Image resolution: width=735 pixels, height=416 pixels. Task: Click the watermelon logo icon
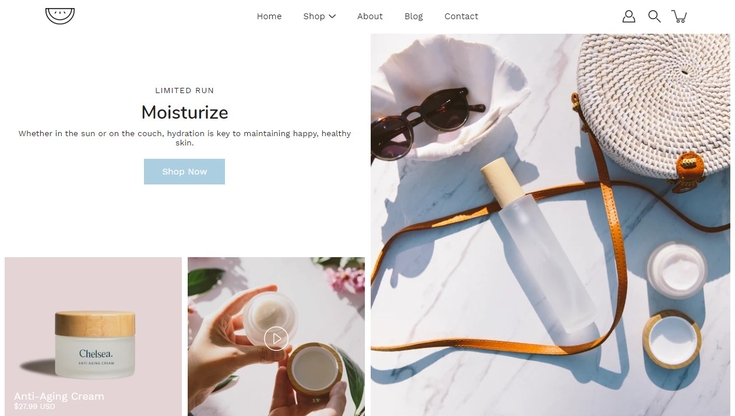click(x=60, y=16)
